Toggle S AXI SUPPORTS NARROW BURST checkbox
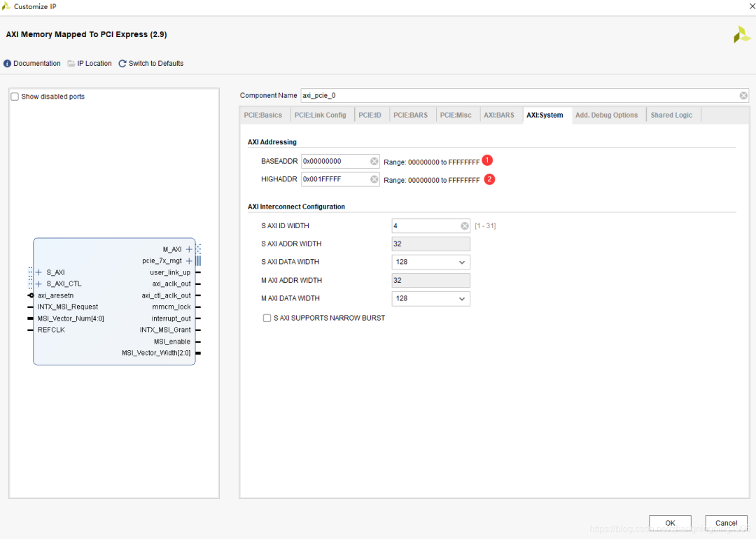The width and height of the screenshot is (756, 539). pyautogui.click(x=267, y=318)
